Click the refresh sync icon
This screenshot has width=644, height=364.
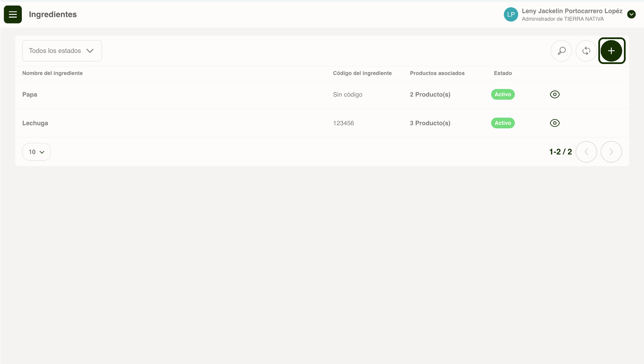tap(586, 51)
